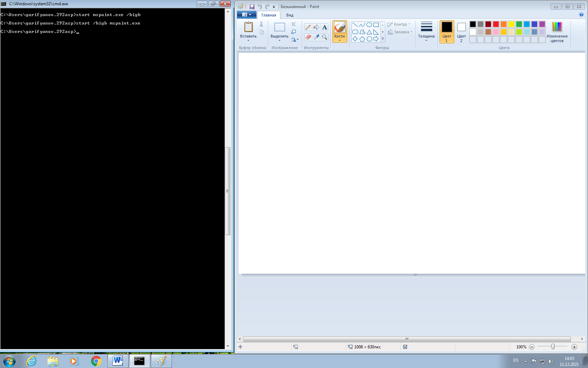Click the Cut scissors icon
This screenshot has height=368, width=588.
[261, 24]
